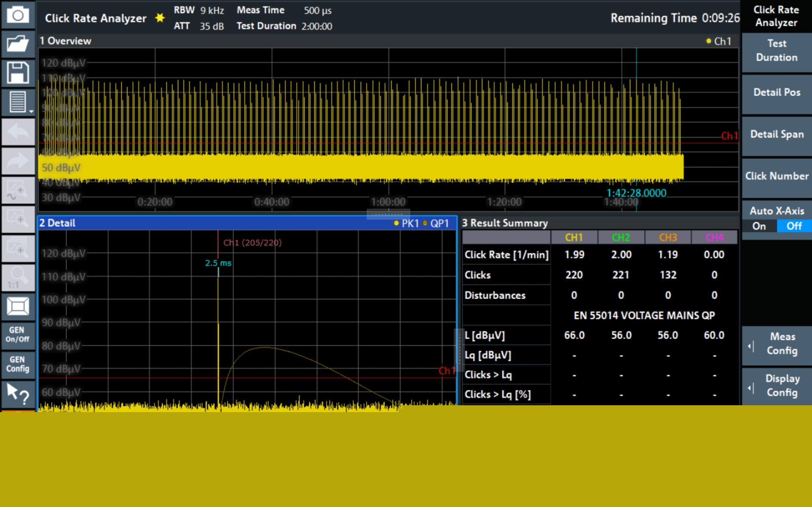Click the RBW 9 kHz setting

[198, 10]
